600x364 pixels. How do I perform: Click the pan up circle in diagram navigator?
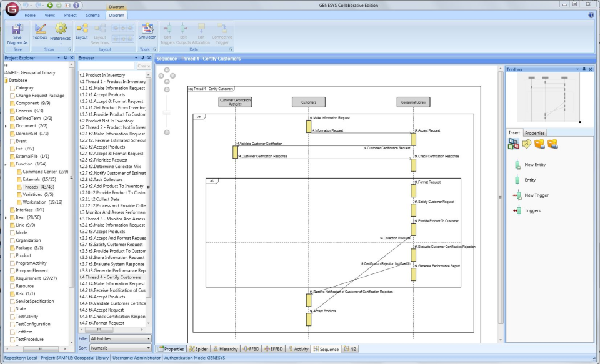[x=167, y=70]
